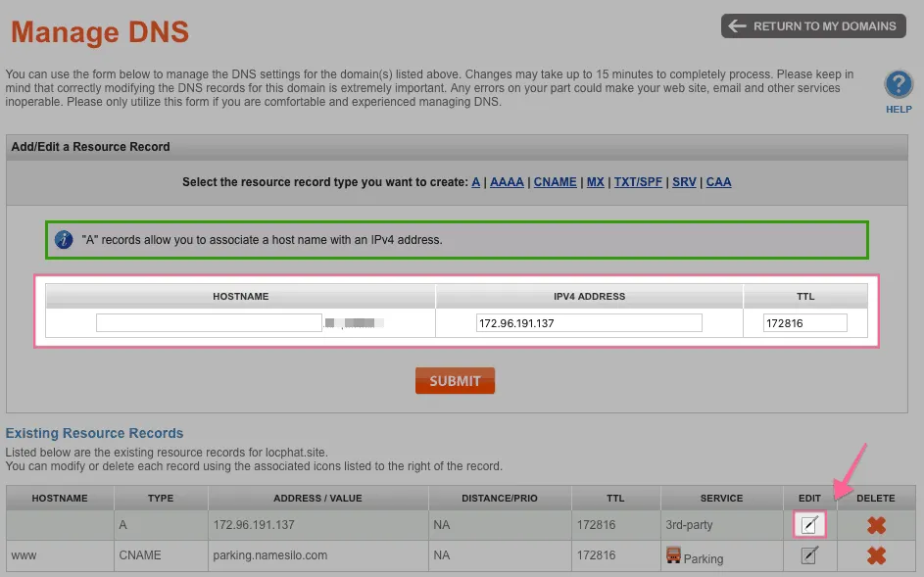Click the Add/Edit a Resource Record header
This screenshot has width=924, height=577.
coord(91,147)
